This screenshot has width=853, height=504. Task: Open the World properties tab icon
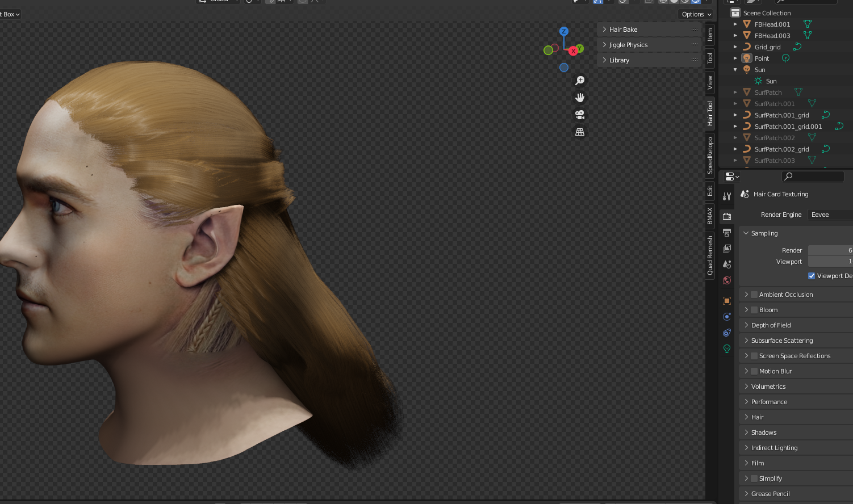(x=727, y=280)
